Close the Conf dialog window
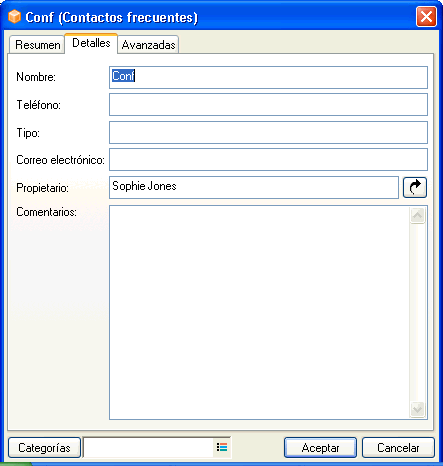This screenshot has height=466, width=443. tap(426, 16)
